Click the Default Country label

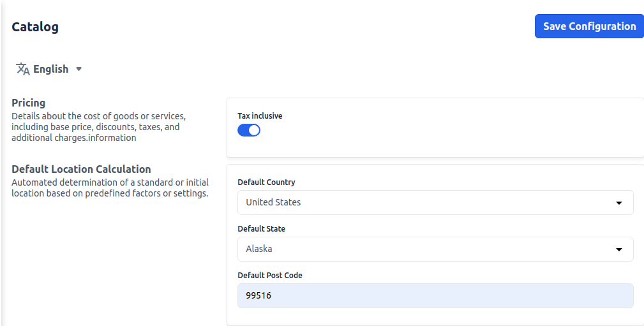coord(266,182)
